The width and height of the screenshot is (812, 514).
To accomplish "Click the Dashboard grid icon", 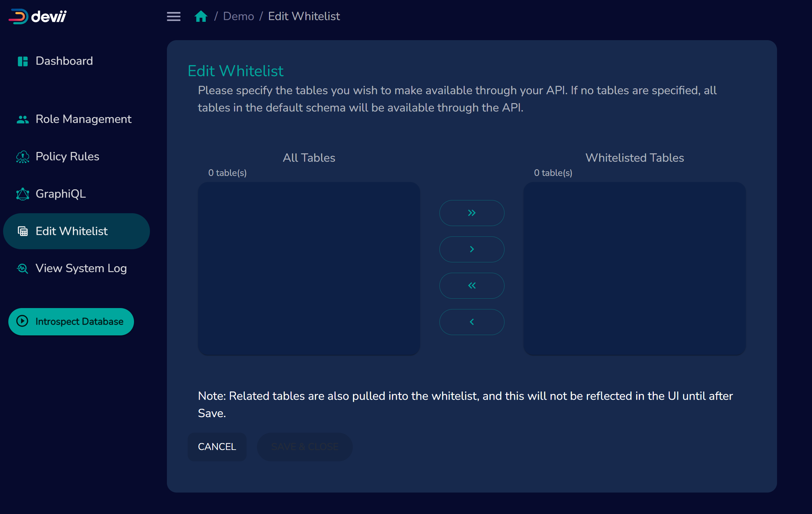I will click(x=23, y=61).
